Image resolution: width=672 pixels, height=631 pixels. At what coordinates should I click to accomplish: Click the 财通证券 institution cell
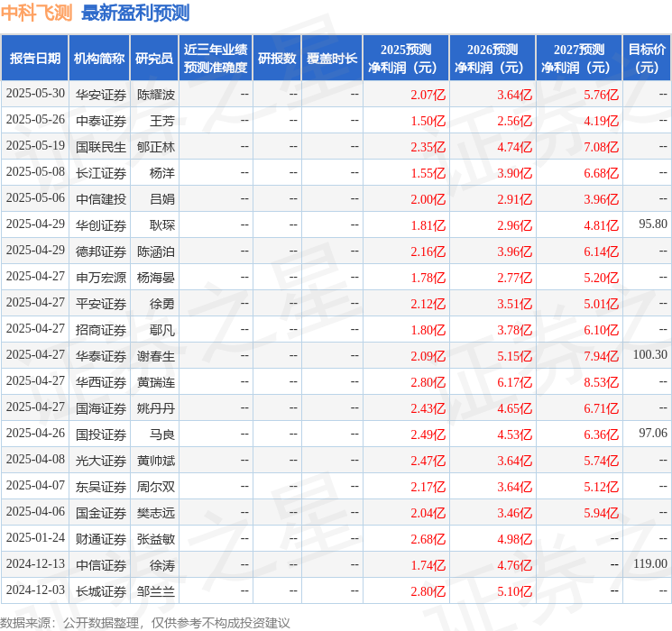[x=101, y=539]
